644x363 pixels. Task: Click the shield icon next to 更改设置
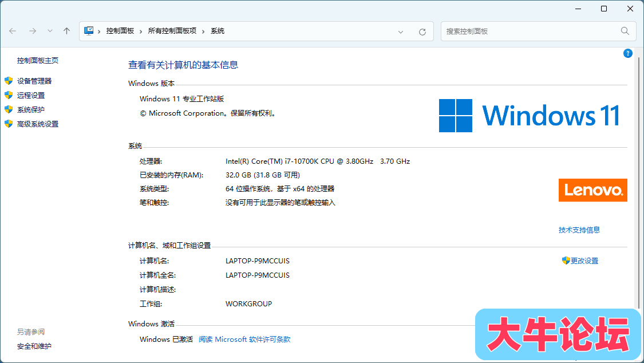[566, 261]
